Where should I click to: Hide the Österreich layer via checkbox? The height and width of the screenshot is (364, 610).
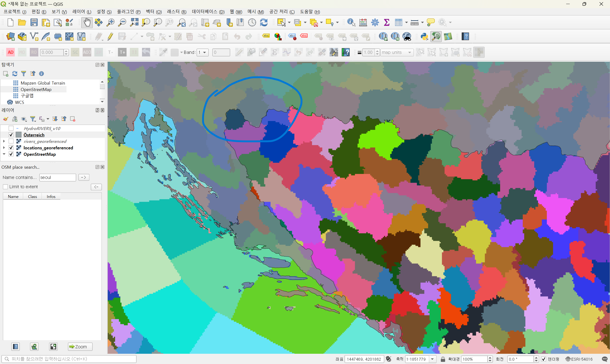click(11, 135)
